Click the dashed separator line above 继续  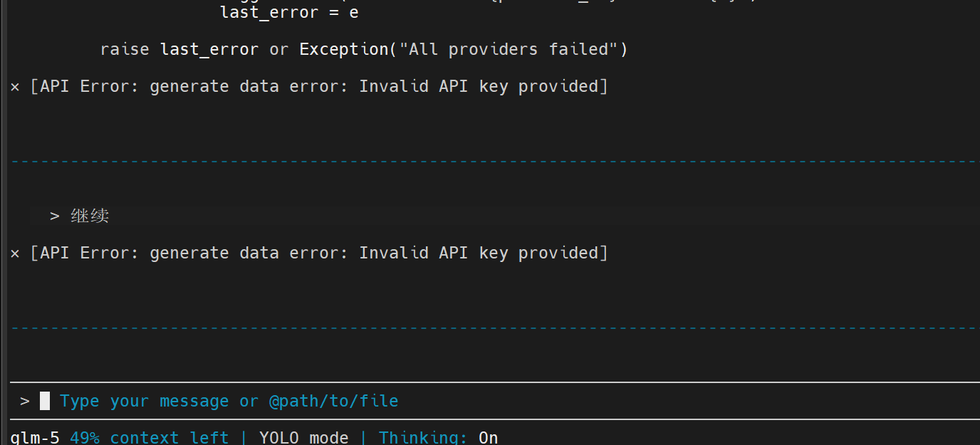click(493, 162)
